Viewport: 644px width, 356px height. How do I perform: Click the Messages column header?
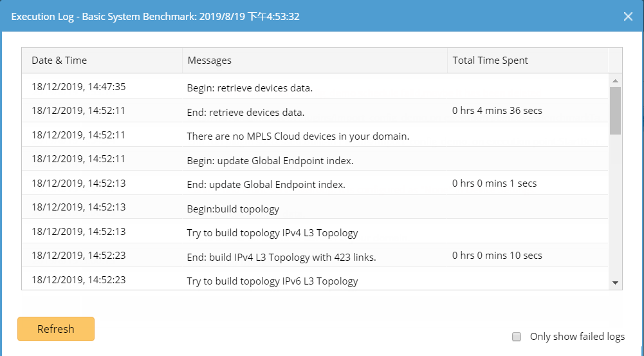pos(210,61)
